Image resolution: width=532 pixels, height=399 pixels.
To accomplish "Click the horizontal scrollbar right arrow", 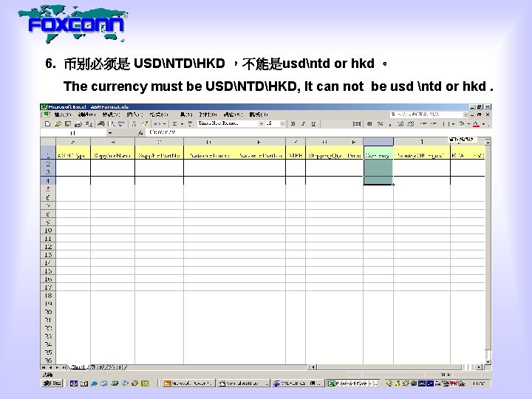I will pyautogui.click(x=479, y=367).
